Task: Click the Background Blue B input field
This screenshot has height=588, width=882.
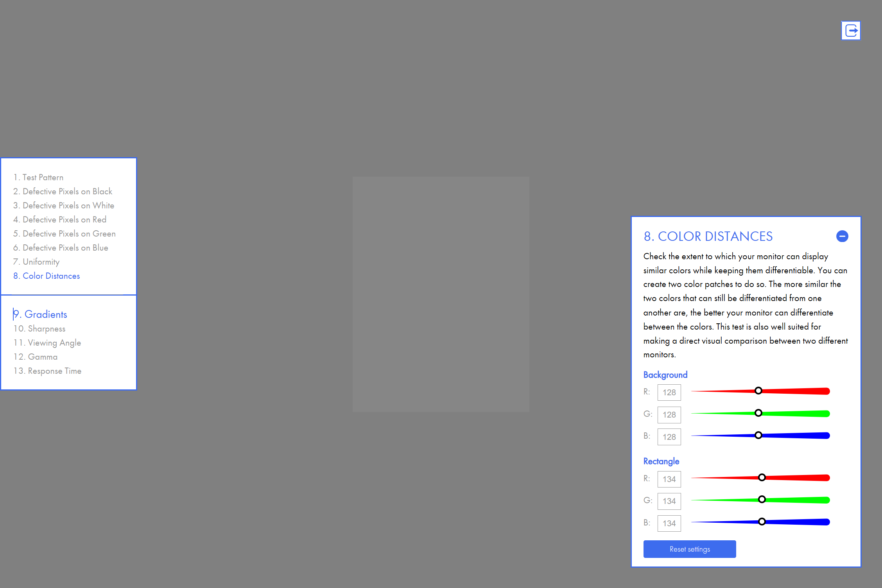Action: click(x=669, y=436)
